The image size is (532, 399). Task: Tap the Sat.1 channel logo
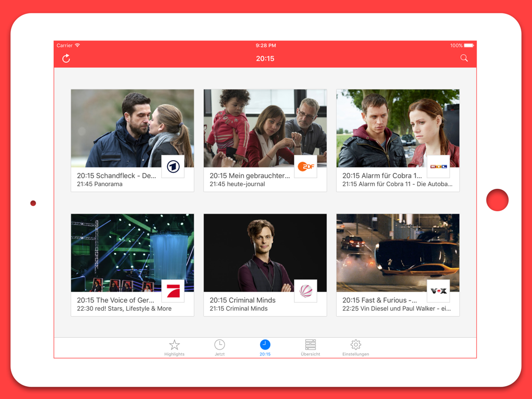[x=306, y=291]
